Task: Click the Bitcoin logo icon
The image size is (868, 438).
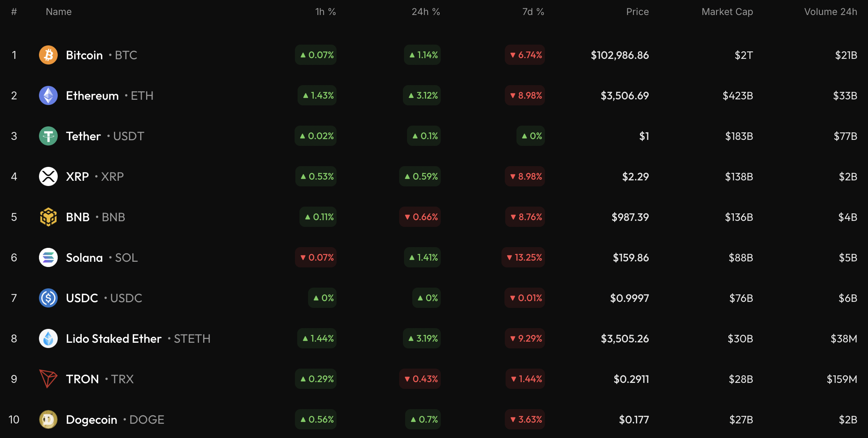Action: [x=48, y=55]
